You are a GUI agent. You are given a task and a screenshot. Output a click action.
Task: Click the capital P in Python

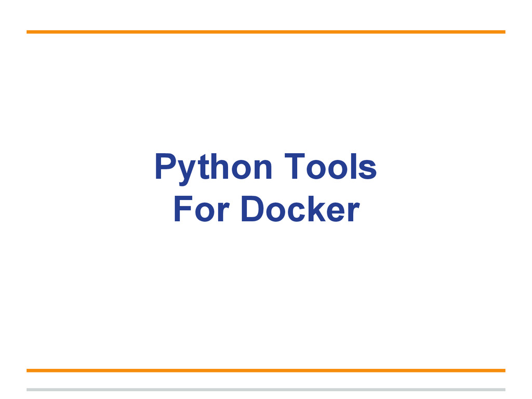(166, 166)
